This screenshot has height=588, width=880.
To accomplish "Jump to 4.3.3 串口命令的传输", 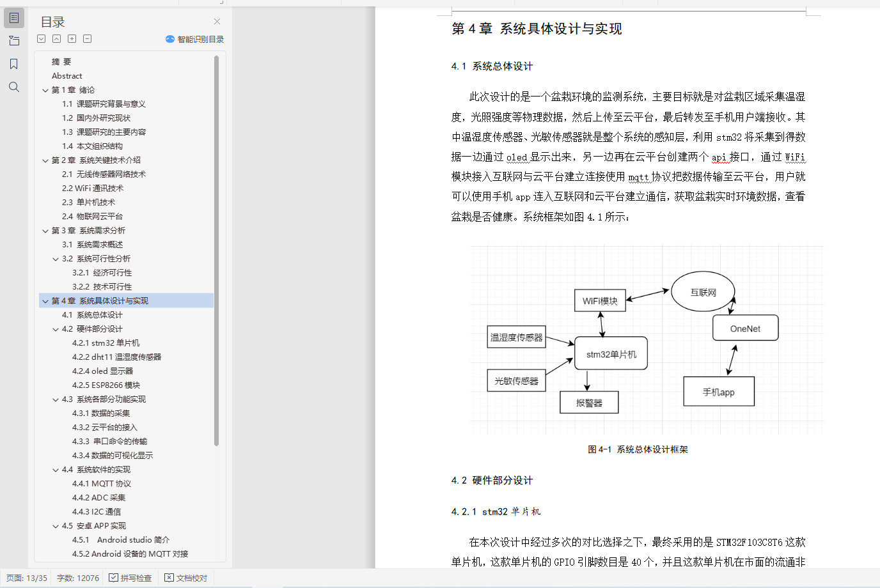I will [109, 442].
